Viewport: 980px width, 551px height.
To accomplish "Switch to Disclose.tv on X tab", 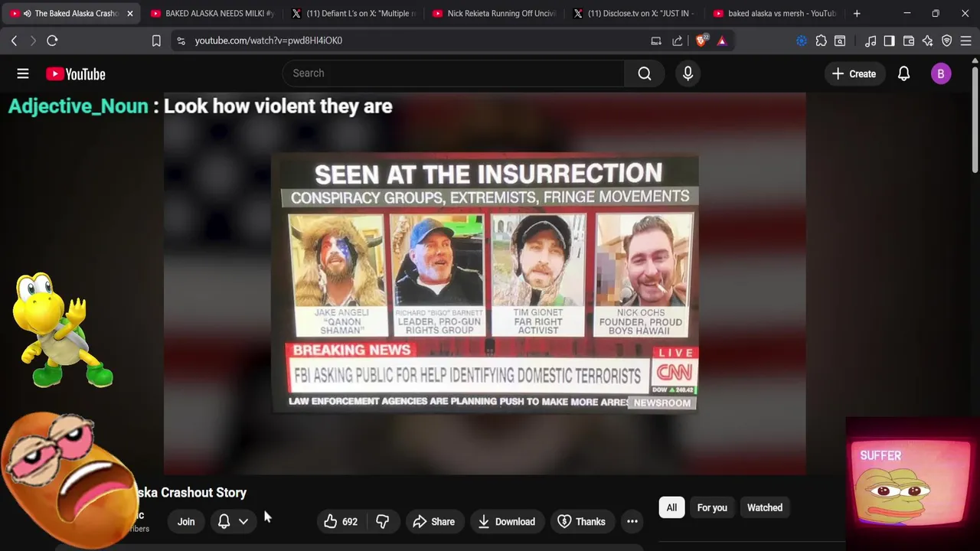I will (634, 13).
